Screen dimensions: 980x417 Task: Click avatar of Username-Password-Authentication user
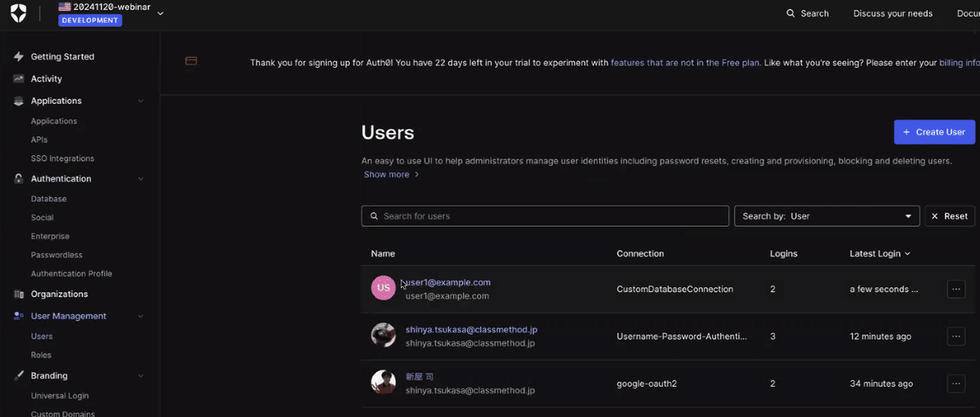(x=383, y=335)
